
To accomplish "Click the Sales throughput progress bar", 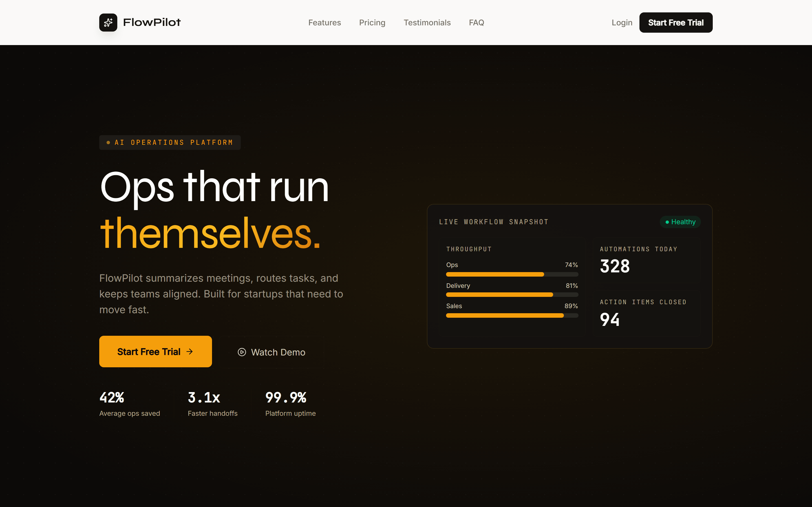I will 512,315.
